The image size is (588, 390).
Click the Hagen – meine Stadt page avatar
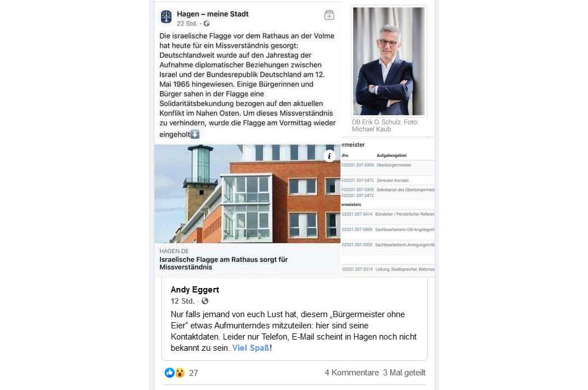pos(166,17)
